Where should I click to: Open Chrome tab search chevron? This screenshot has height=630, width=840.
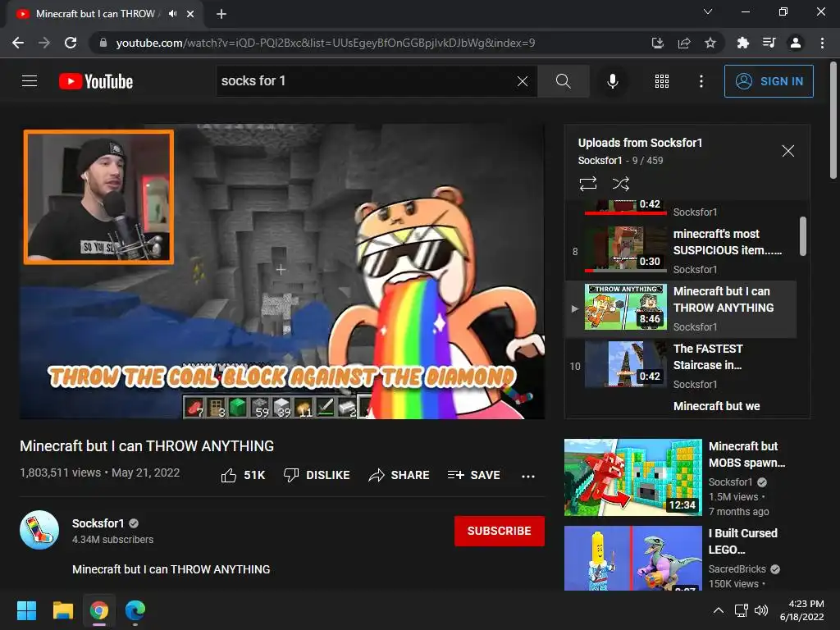708,11
